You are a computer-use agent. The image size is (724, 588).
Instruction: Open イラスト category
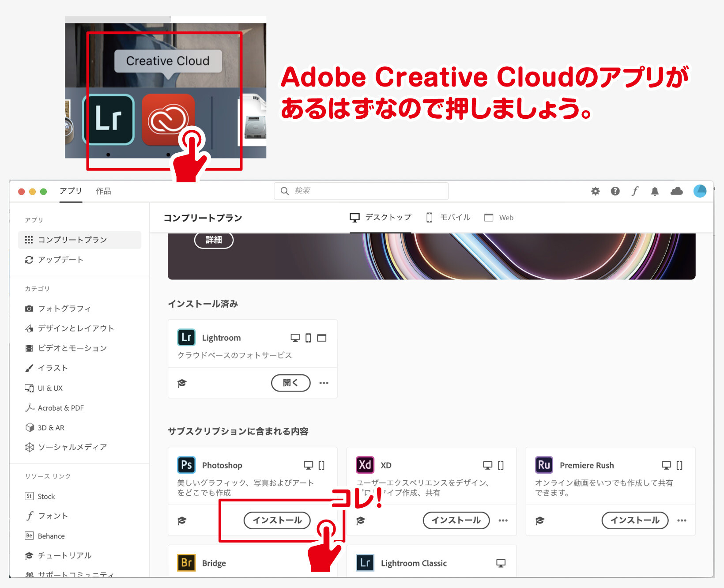(46, 368)
